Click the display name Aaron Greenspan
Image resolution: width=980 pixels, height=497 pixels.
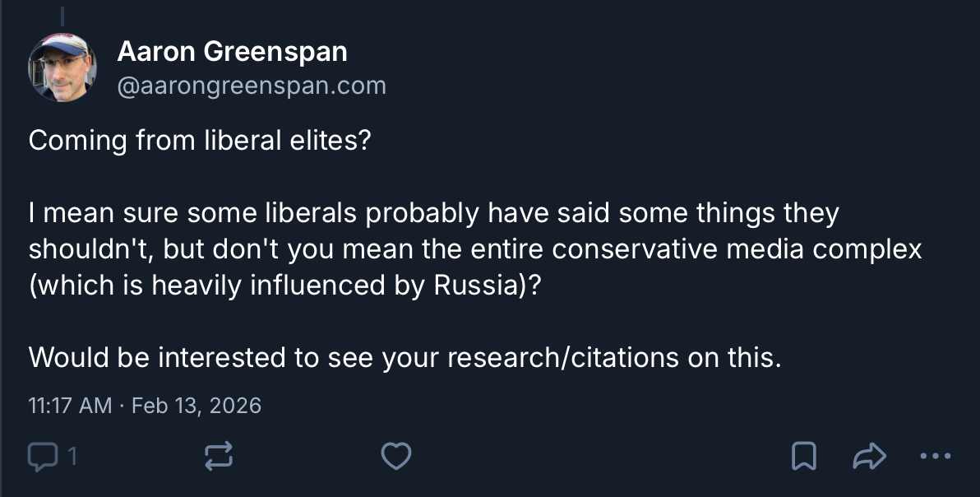click(232, 52)
